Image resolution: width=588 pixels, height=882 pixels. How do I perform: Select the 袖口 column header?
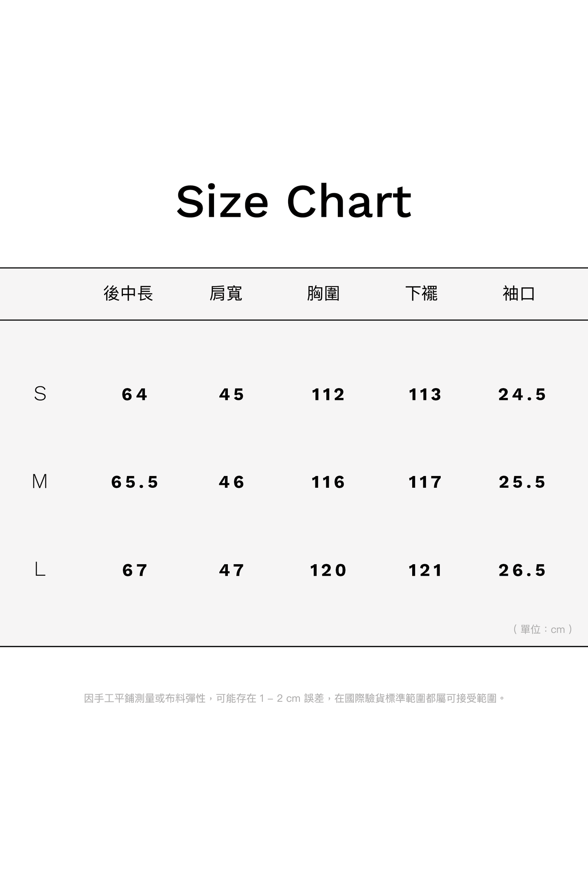click(x=519, y=293)
